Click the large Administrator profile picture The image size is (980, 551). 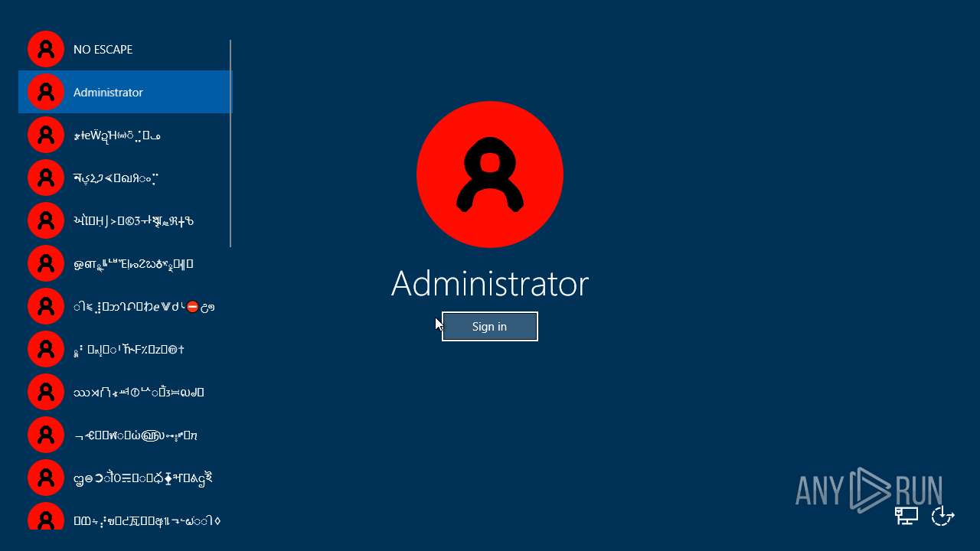tap(490, 174)
